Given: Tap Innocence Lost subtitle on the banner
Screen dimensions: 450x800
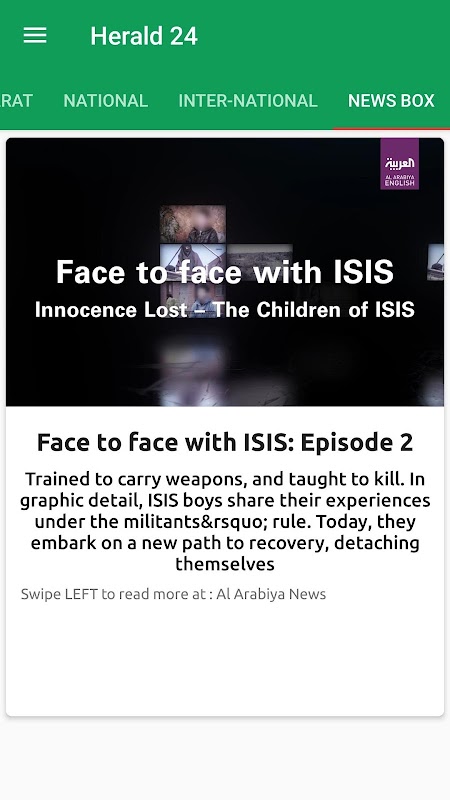Looking at the screenshot, I should click(x=225, y=310).
